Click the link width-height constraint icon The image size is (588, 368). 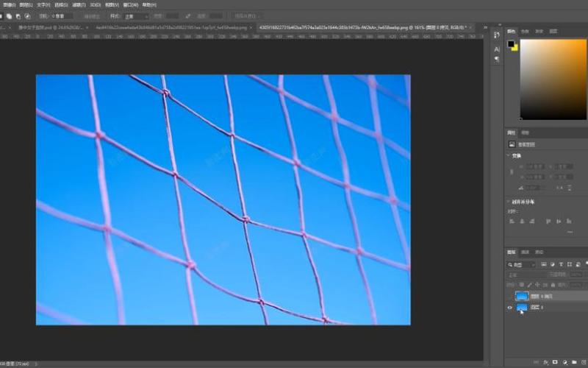512,171
